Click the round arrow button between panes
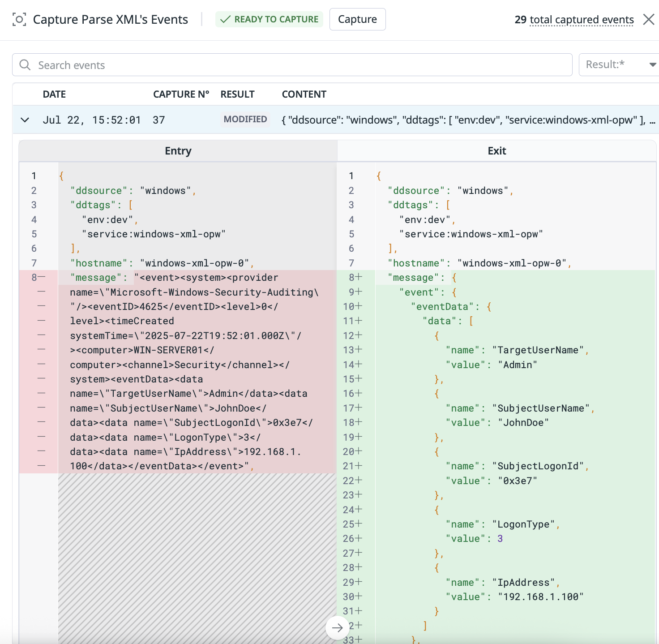 (x=337, y=628)
